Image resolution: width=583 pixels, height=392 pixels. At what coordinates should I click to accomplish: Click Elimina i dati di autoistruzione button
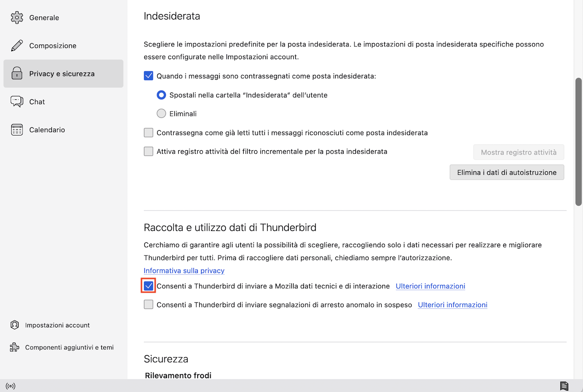[507, 172]
